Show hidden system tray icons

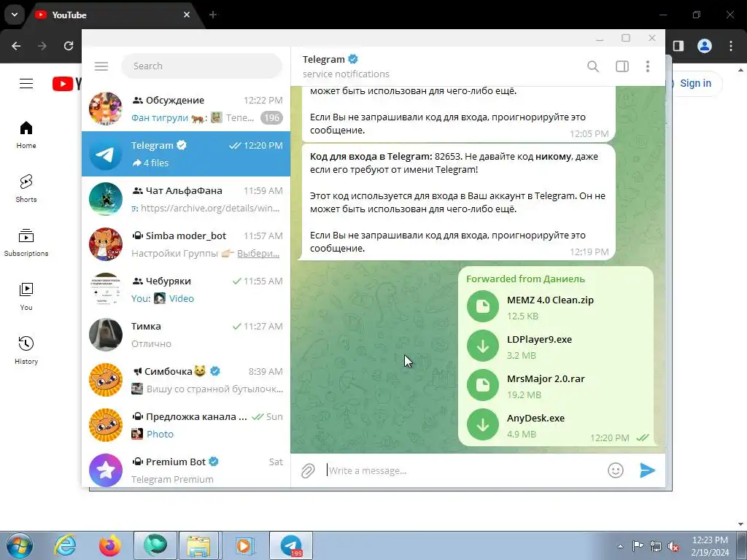click(x=620, y=546)
